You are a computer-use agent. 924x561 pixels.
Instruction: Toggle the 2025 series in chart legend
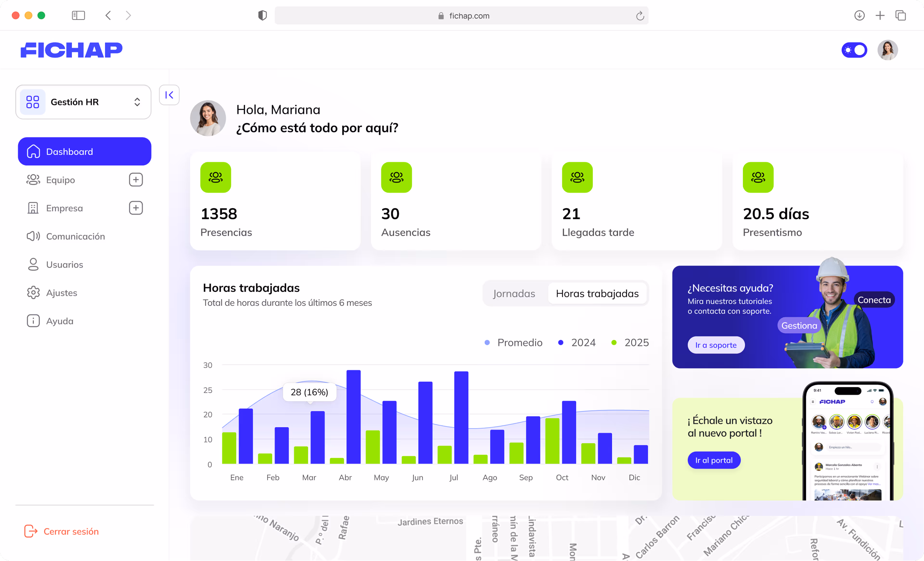pyautogui.click(x=630, y=342)
